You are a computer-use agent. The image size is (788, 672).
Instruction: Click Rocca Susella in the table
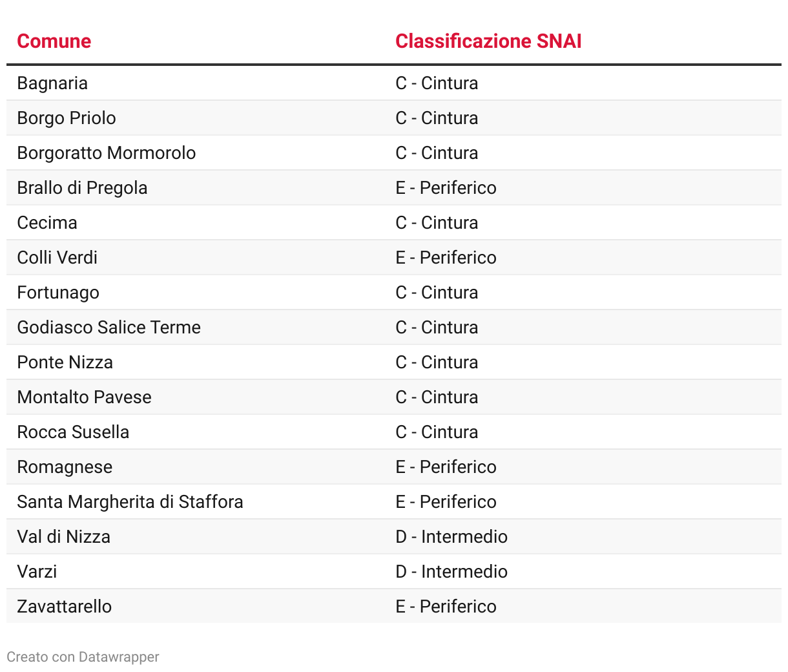tap(73, 432)
